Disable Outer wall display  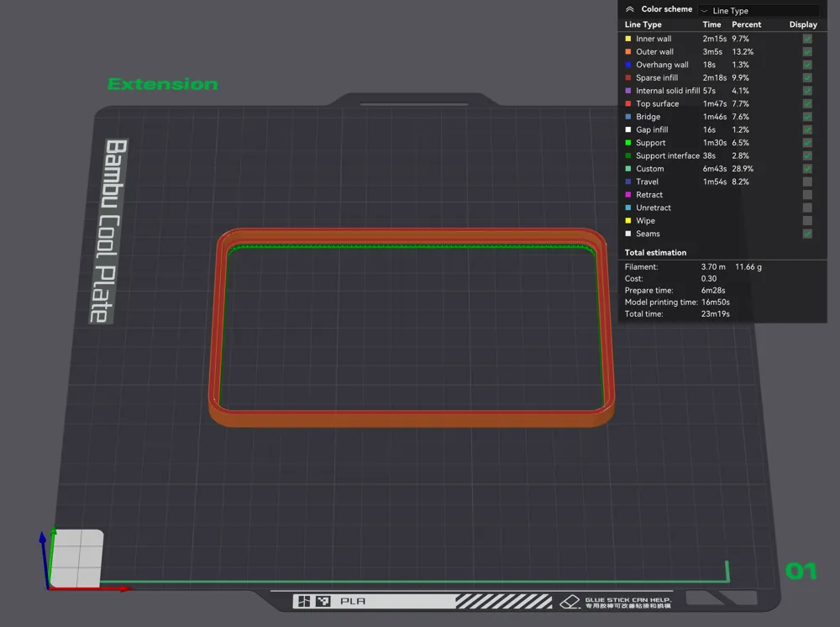tap(807, 51)
